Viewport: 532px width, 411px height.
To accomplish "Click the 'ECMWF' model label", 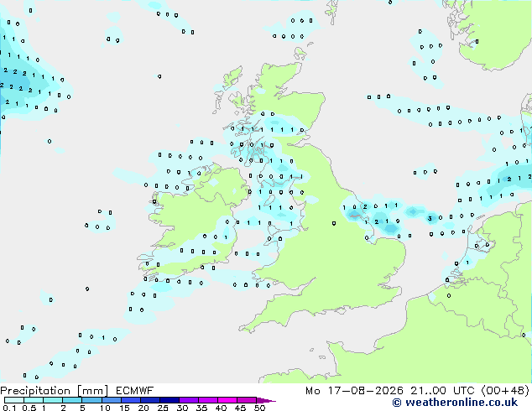I will [x=135, y=391].
